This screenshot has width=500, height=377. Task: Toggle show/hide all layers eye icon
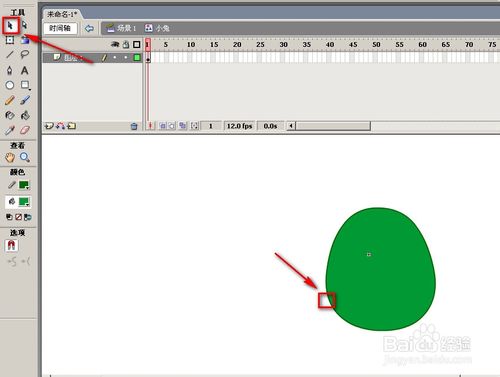pos(115,44)
